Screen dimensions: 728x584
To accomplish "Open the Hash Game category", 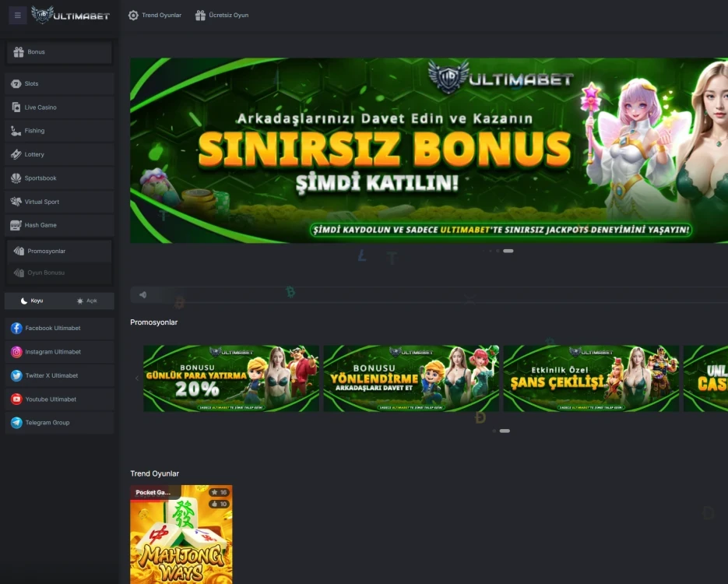I will click(x=59, y=225).
